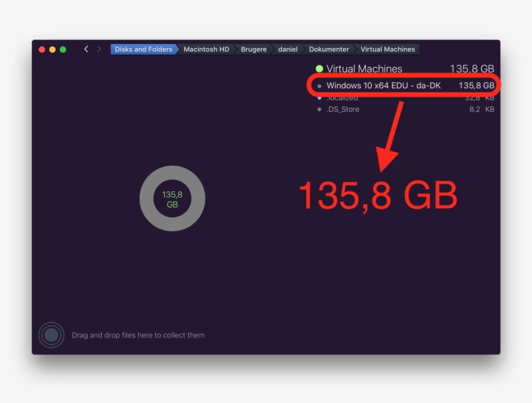The height and width of the screenshot is (403, 532).
Task: Click the forward navigation arrow
Action: point(99,49)
